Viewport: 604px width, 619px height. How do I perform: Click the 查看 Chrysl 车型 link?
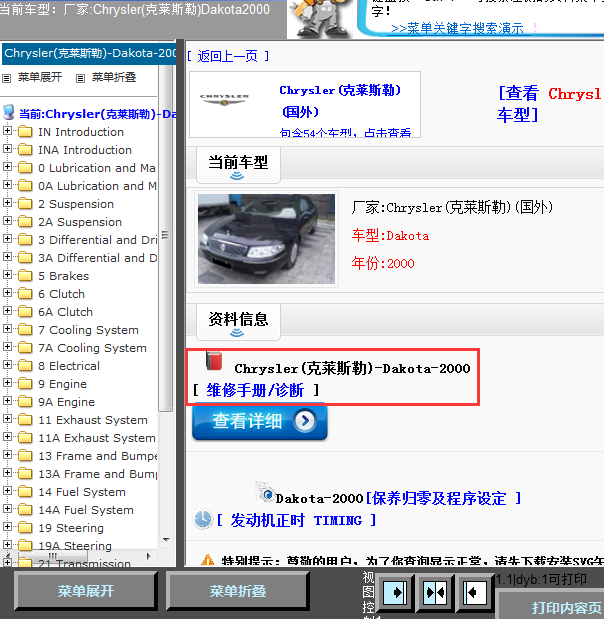[x=549, y=104]
